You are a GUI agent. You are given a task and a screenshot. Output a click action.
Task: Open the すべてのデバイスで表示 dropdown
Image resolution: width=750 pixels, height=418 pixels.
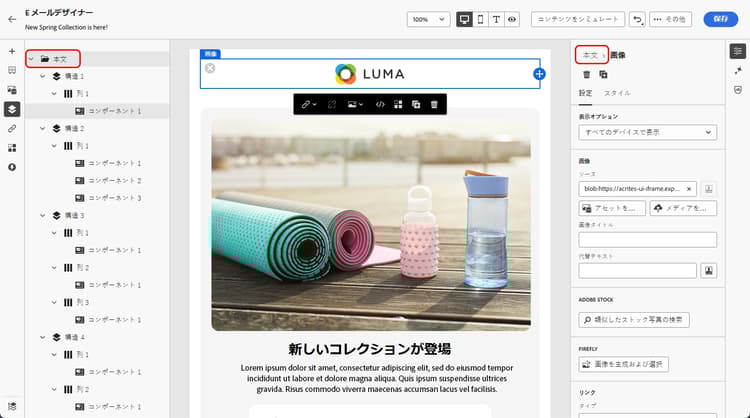(x=648, y=132)
